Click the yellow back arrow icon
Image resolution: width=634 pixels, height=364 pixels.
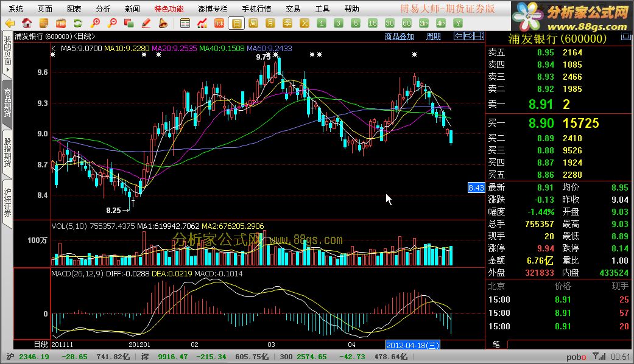click(x=9, y=23)
